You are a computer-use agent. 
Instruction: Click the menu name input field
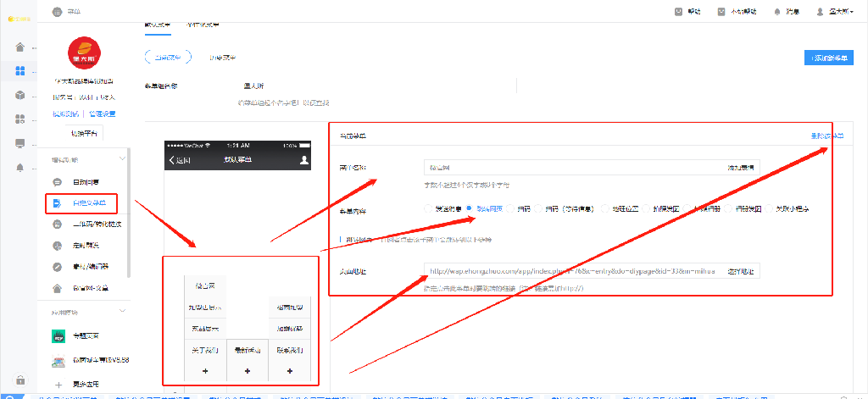click(573, 167)
